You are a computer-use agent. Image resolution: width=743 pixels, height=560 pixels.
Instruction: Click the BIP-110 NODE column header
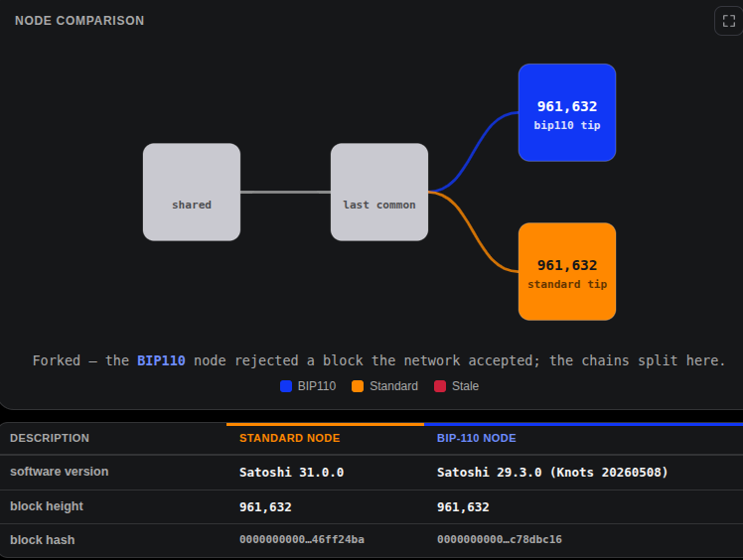pos(476,438)
